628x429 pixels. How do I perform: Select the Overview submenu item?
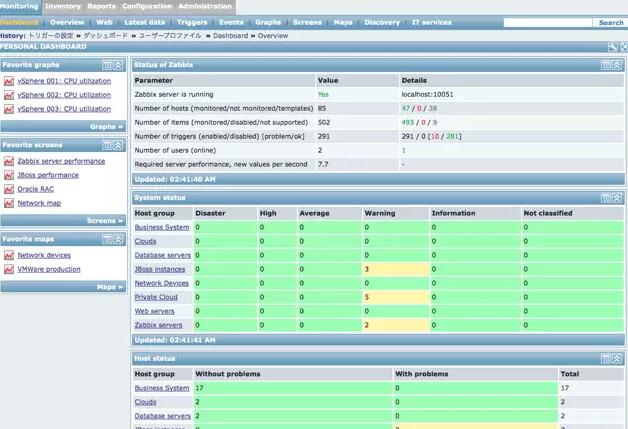pos(67,22)
